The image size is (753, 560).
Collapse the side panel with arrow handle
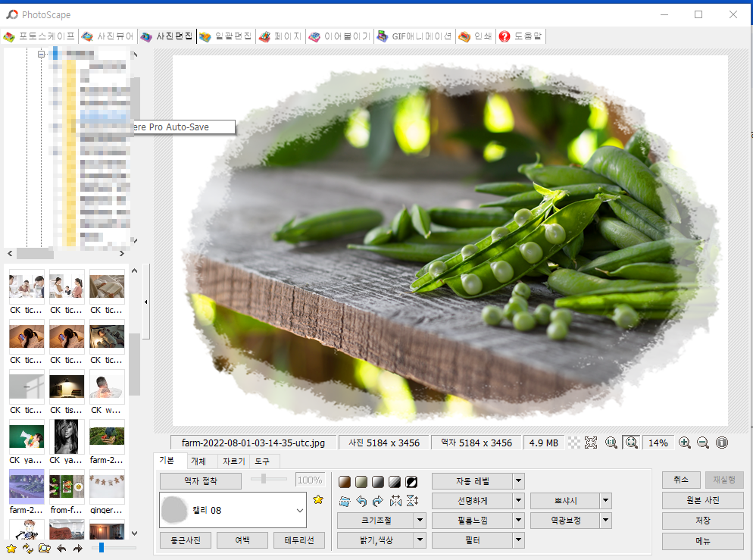click(146, 302)
